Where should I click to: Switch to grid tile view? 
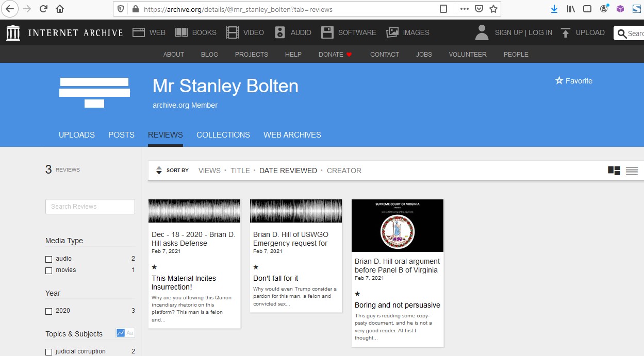[x=614, y=171]
